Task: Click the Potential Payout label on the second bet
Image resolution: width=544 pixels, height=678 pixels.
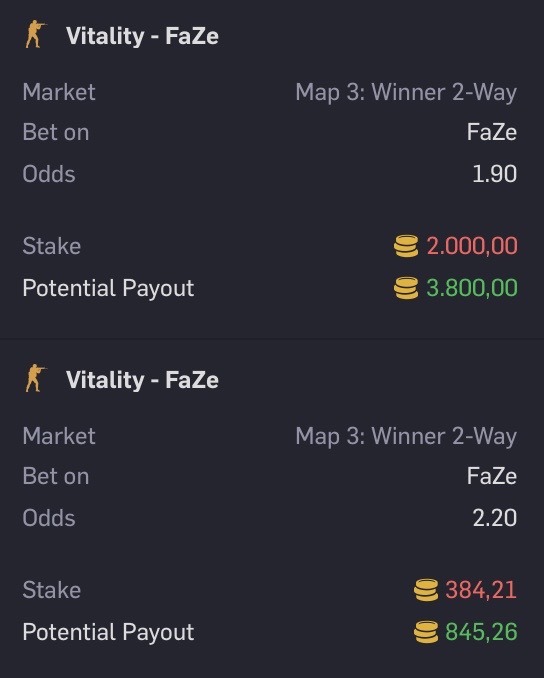Action: 108,633
